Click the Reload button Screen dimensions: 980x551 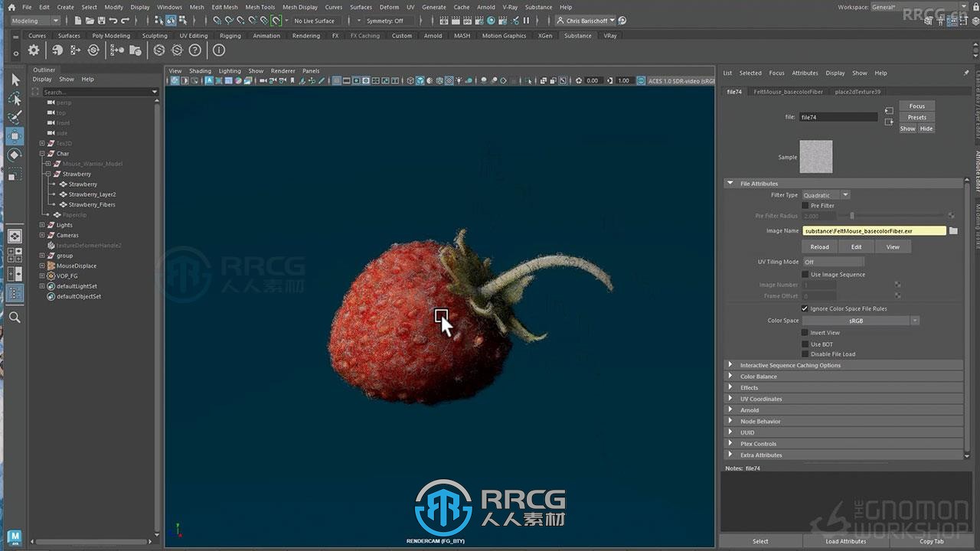(819, 246)
